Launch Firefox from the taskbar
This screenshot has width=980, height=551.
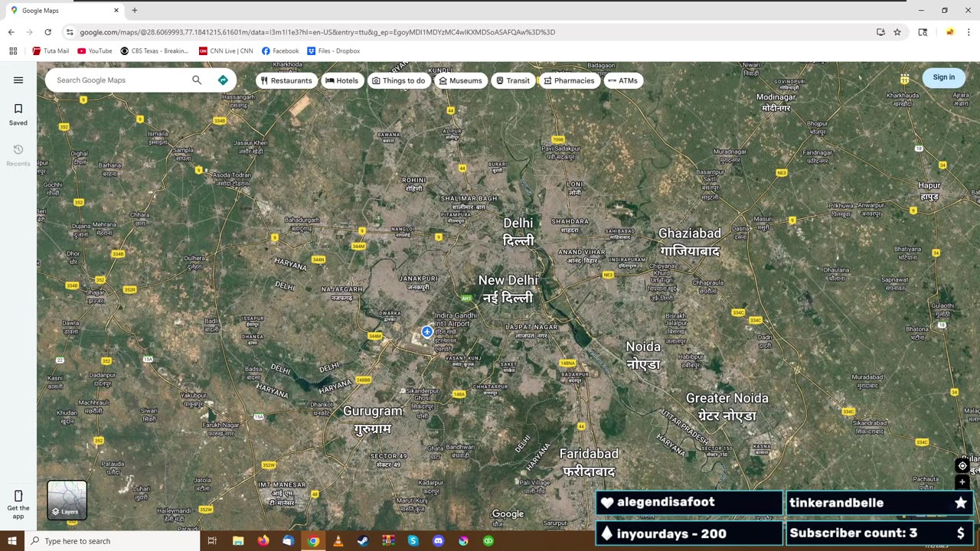point(263,541)
